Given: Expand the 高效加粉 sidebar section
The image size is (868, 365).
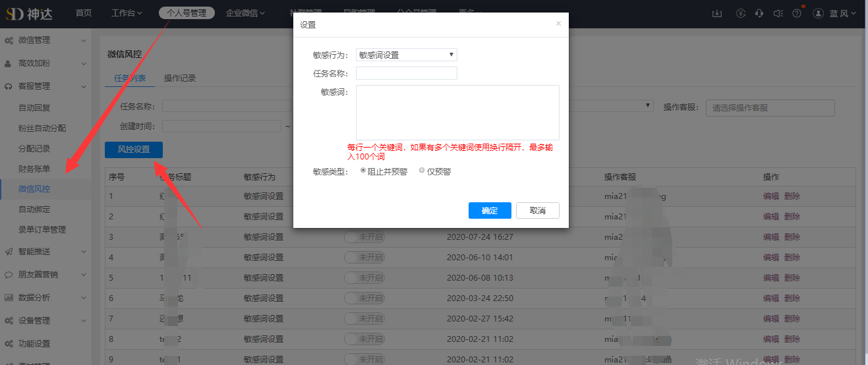Looking at the screenshot, I should 84,64.
